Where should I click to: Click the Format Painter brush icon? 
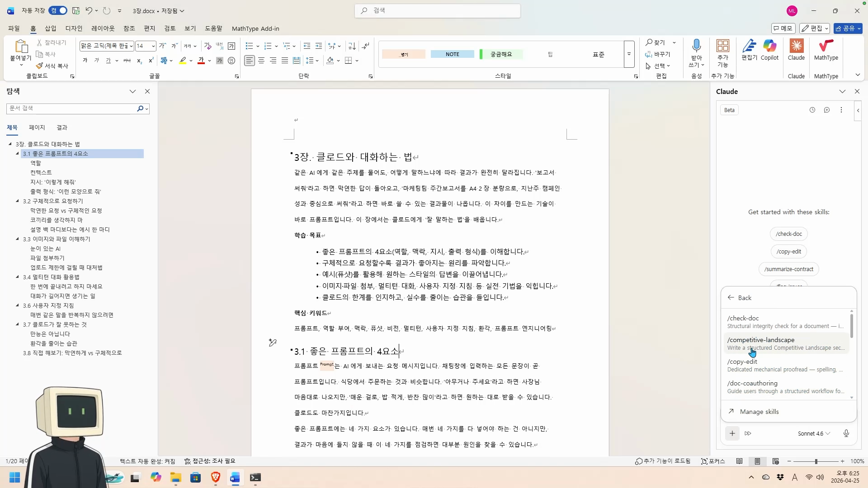click(40, 66)
